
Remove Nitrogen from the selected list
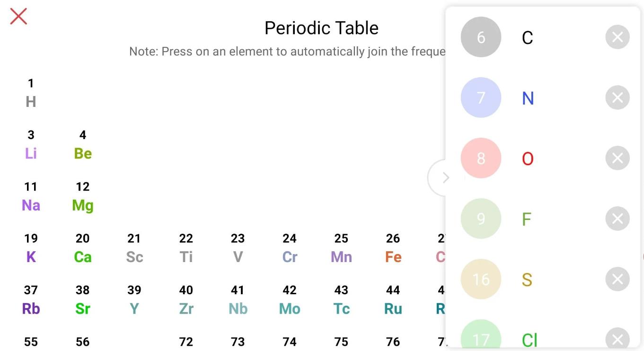coord(617,98)
